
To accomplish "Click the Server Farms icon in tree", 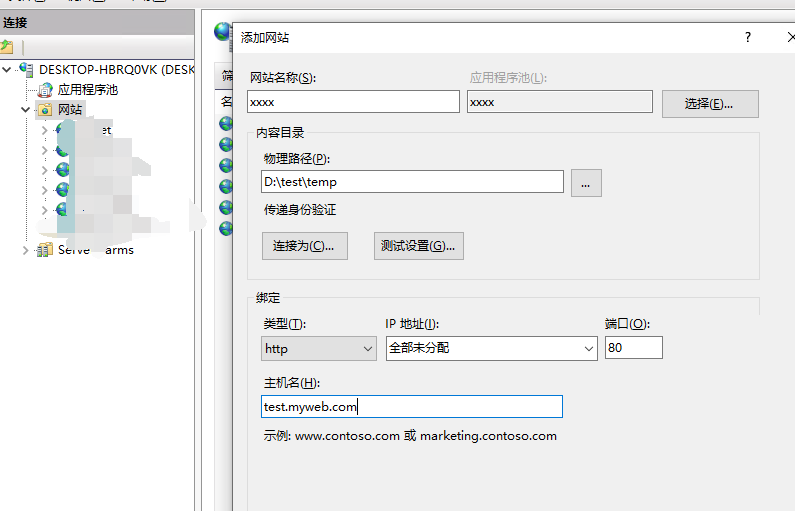I will (x=45, y=250).
